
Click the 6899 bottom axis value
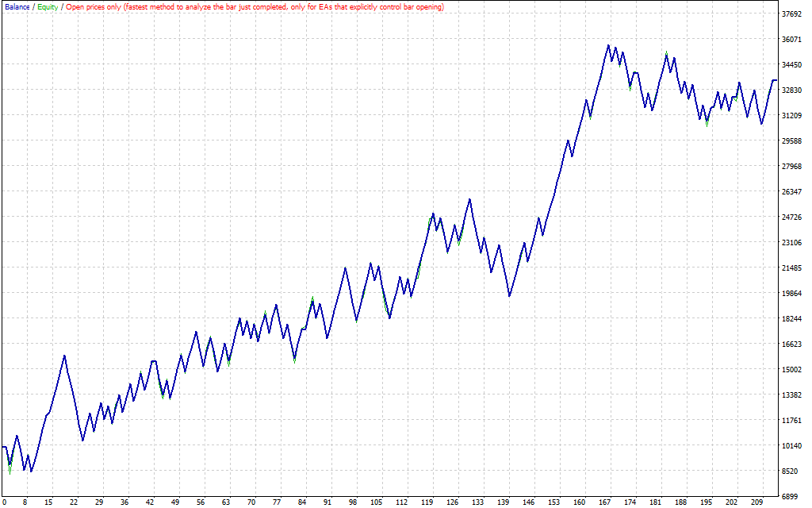point(792,497)
